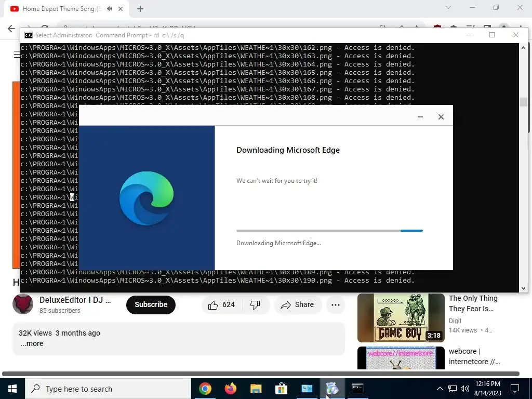The width and height of the screenshot is (532, 399).
Task: Maximize the Command Prompt window
Action: [492, 35]
